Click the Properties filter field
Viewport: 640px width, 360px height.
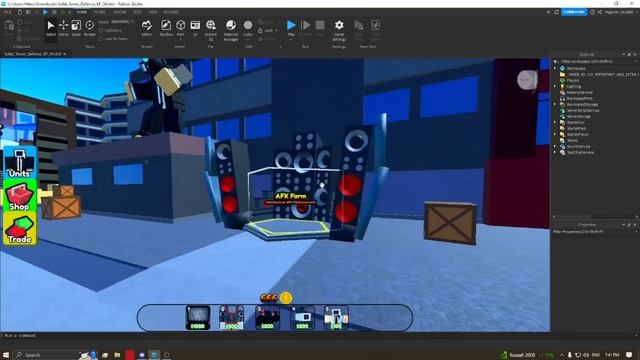click(x=594, y=232)
